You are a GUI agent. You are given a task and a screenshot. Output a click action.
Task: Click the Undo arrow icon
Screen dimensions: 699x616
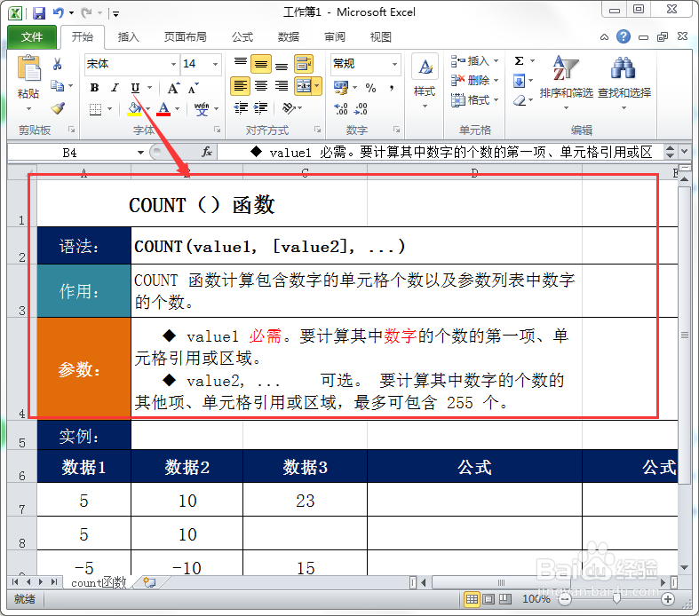[58, 13]
